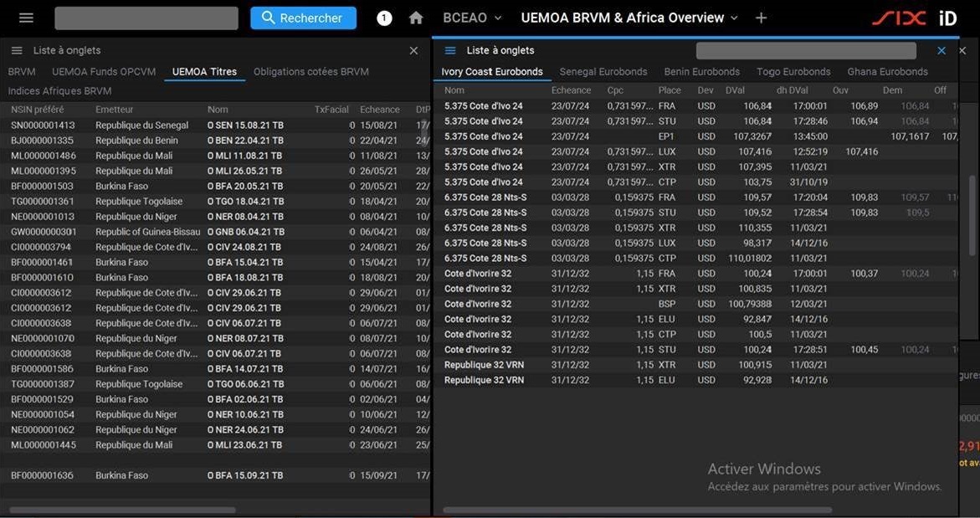980x518 pixels.
Task: Sort by Dem column header
Action: pos(892,90)
